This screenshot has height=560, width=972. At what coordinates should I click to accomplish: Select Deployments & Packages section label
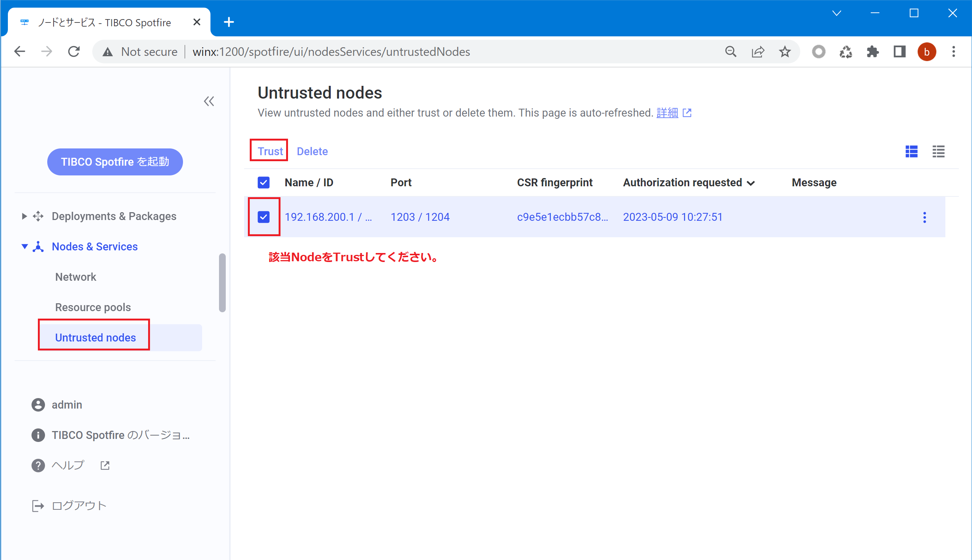coord(114,216)
